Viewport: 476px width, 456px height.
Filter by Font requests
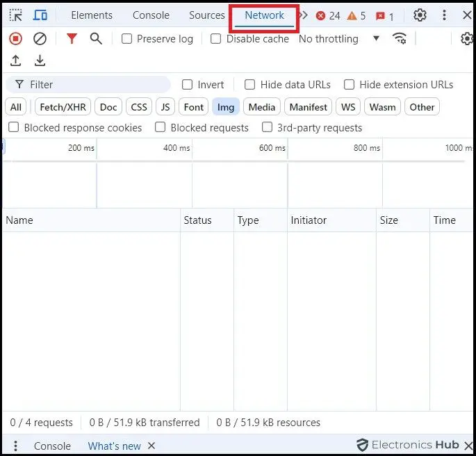tap(194, 107)
